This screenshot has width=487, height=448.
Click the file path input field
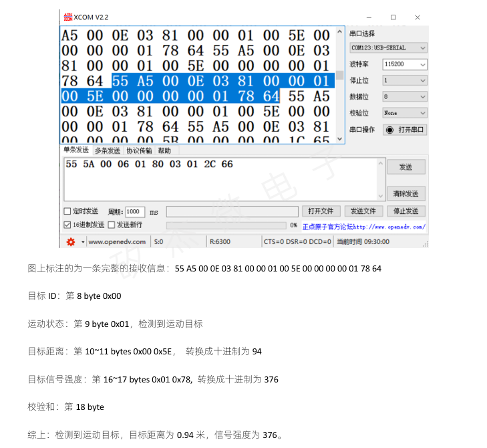tap(232, 211)
